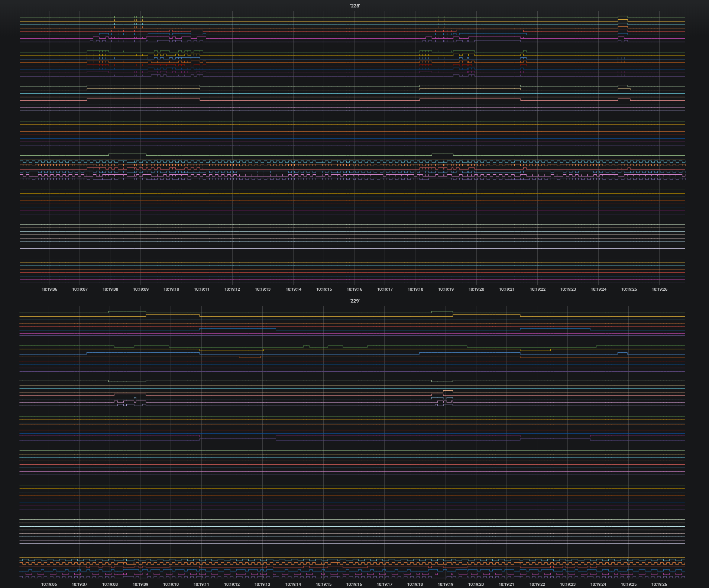Click the 10:19:25 time label in panel 229
The width and height of the screenshot is (709, 588).
pyautogui.click(x=629, y=584)
